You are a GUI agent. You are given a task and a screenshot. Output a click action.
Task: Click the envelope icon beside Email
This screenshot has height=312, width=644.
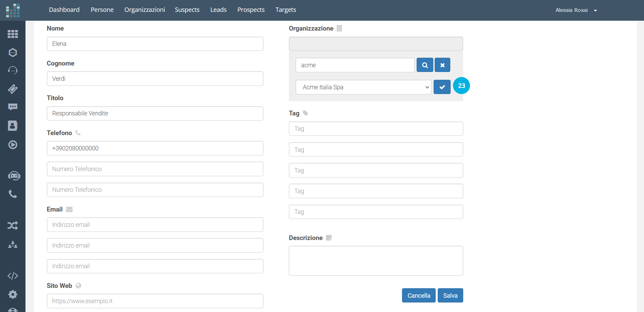69,209
